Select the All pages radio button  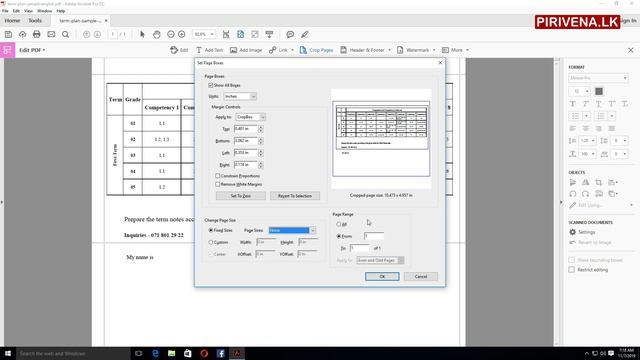click(339, 224)
